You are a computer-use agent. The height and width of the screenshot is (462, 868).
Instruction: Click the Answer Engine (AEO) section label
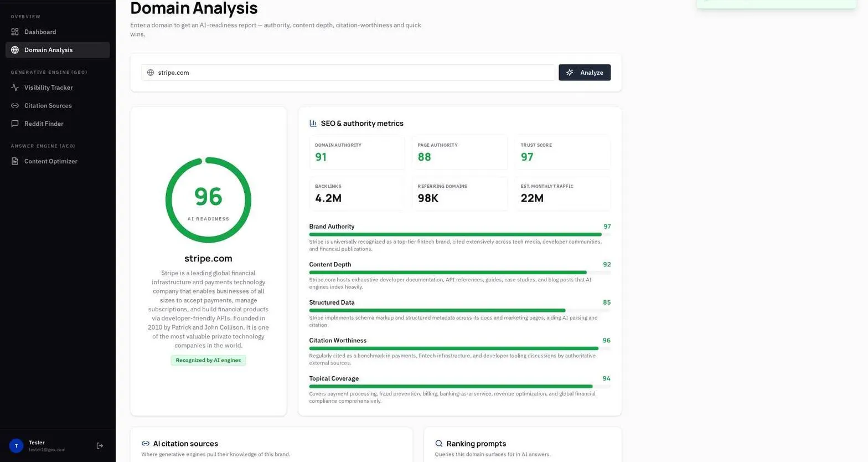click(43, 146)
